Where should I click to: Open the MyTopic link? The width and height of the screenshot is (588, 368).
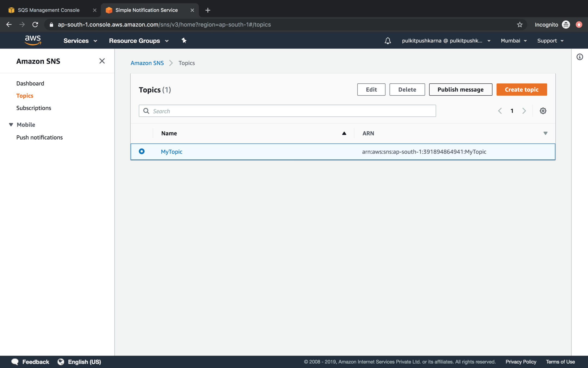point(171,152)
